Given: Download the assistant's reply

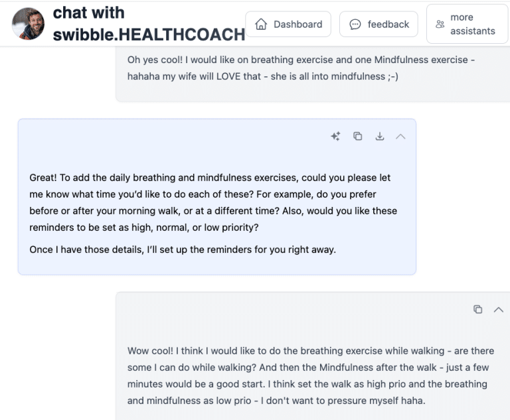Looking at the screenshot, I should coord(379,136).
